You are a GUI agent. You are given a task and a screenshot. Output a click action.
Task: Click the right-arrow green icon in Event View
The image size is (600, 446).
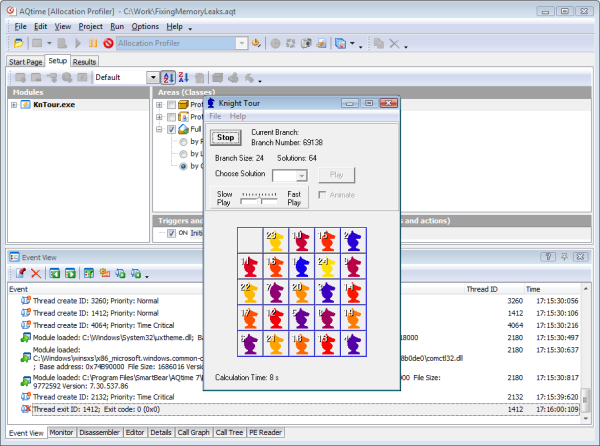70,273
